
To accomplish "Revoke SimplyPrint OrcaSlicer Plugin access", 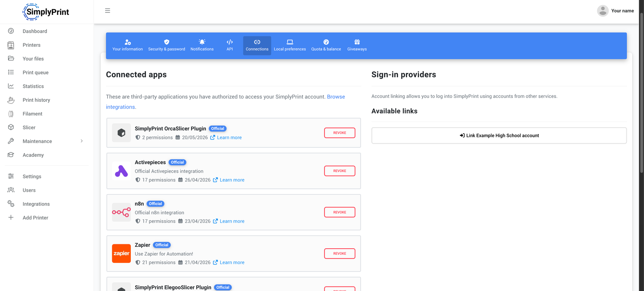I will (340, 133).
